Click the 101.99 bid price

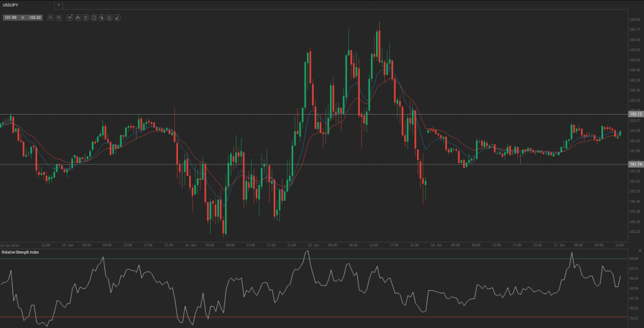pos(10,18)
